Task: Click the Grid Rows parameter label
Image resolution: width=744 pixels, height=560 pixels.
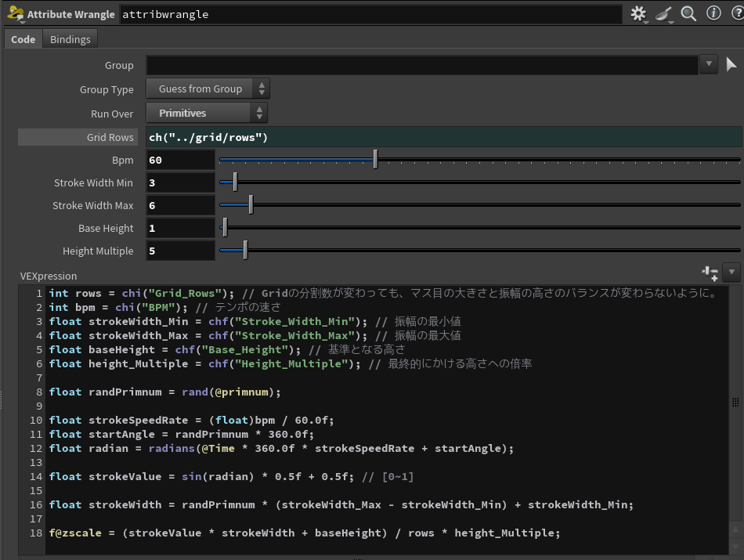Action: (x=110, y=137)
